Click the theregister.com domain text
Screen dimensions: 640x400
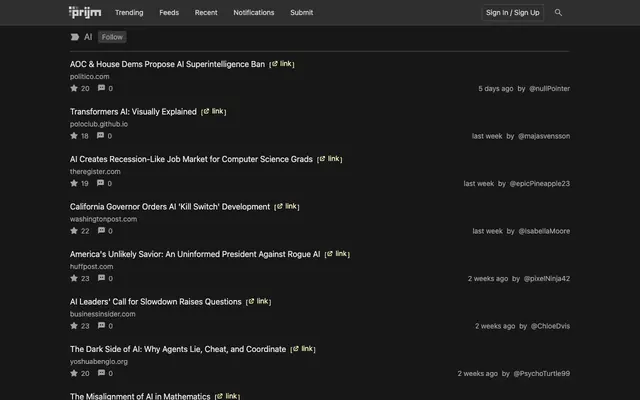point(95,171)
